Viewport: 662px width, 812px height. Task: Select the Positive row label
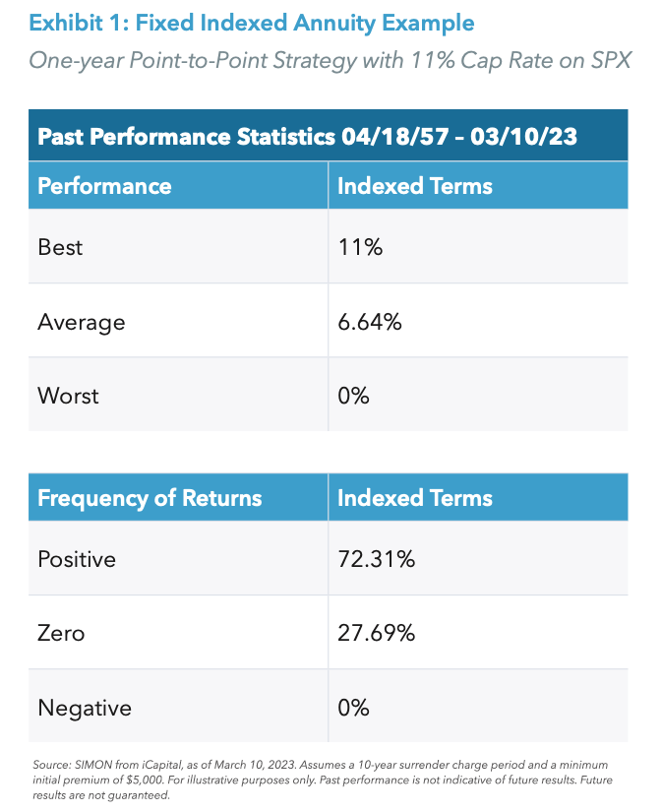pos(77,559)
